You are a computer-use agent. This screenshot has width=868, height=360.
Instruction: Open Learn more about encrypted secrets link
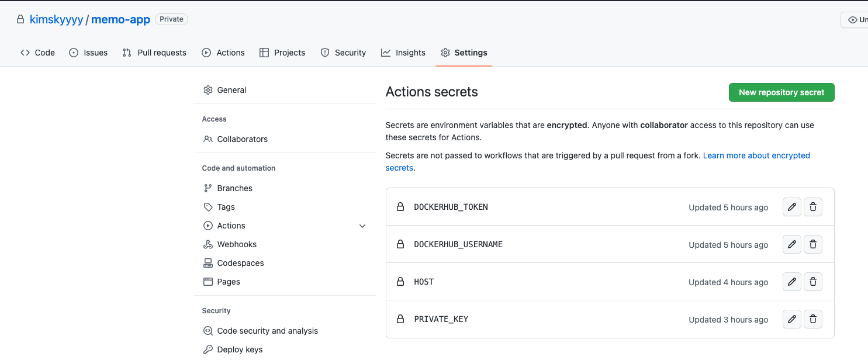click(756, 155)
